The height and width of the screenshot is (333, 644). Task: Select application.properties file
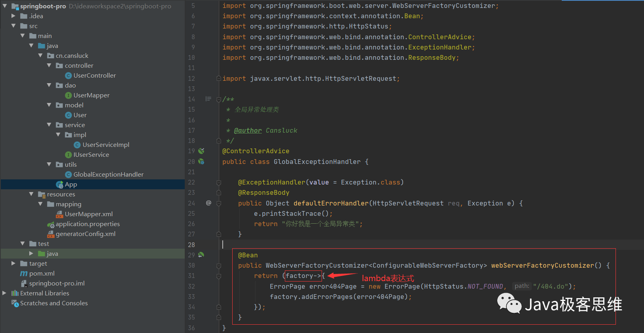87,224
